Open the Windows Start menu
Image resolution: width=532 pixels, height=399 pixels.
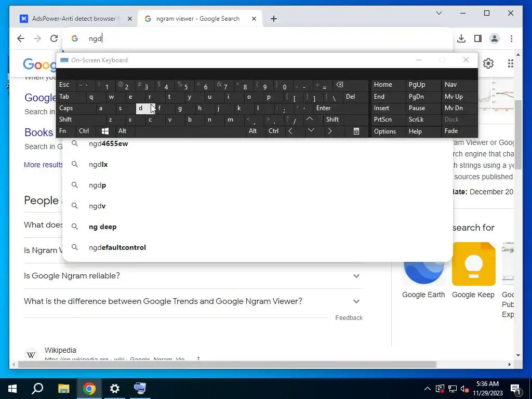point(12,389)
